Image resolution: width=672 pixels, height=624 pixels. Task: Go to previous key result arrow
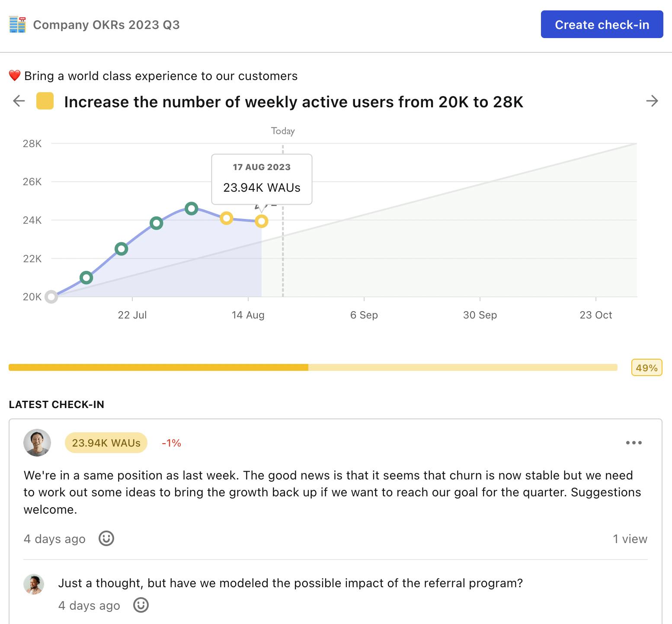tap(19, 101)
